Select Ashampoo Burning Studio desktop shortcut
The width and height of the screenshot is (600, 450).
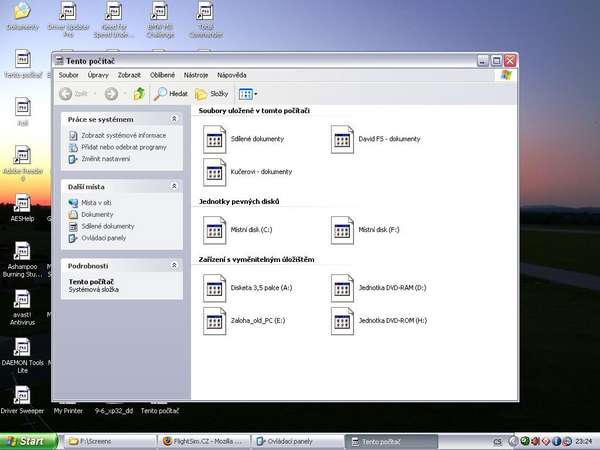pyautogui.click(x=22, y=260)
